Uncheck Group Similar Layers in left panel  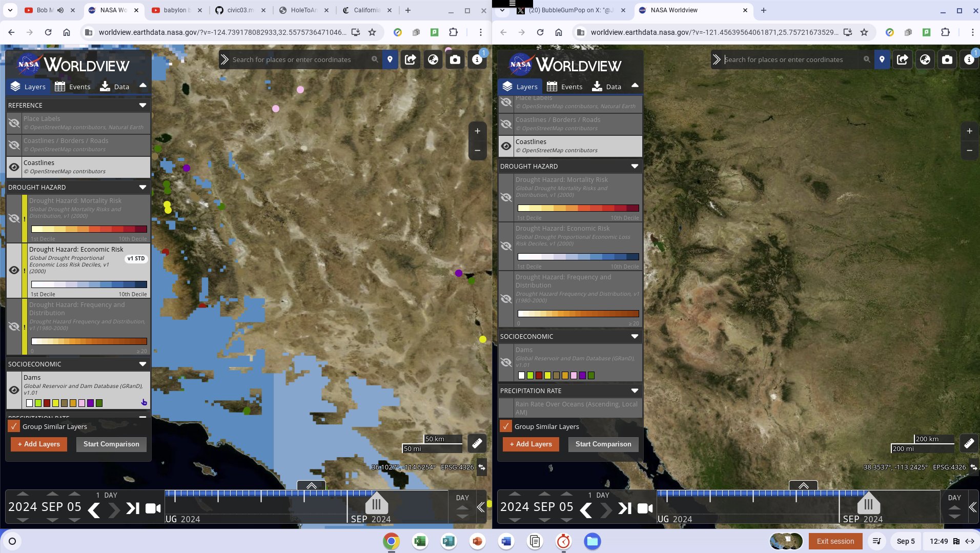(14, 426)
